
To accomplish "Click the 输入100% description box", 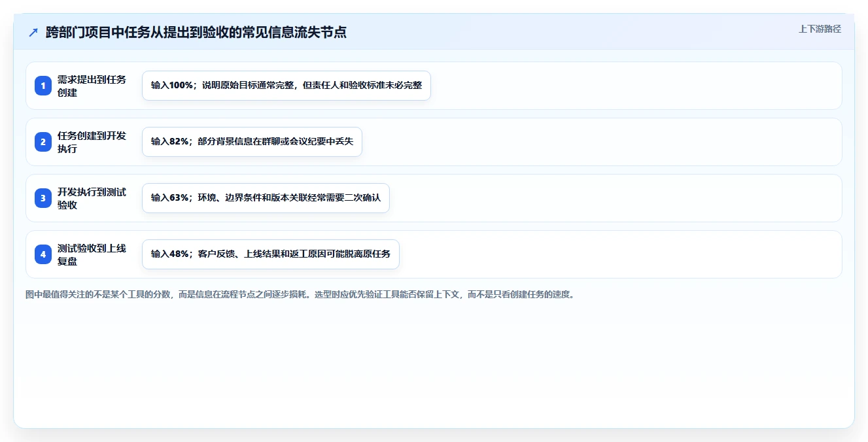I will point(286,86).
